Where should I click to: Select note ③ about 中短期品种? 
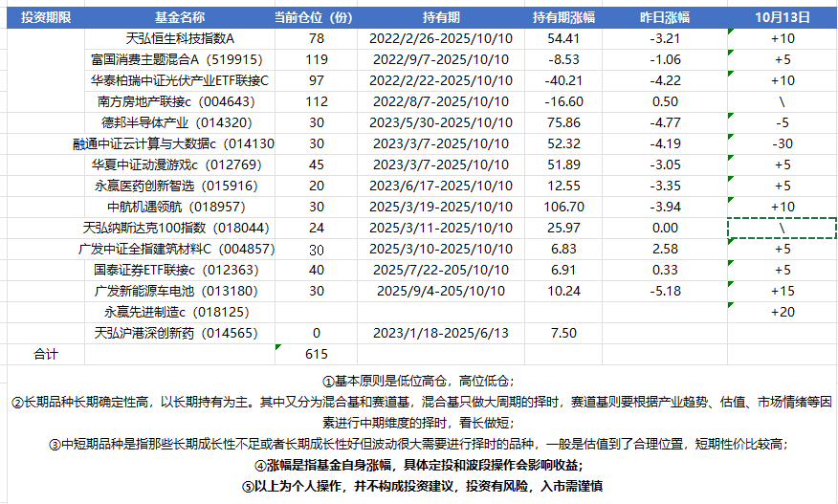click(x=418, y=444)
